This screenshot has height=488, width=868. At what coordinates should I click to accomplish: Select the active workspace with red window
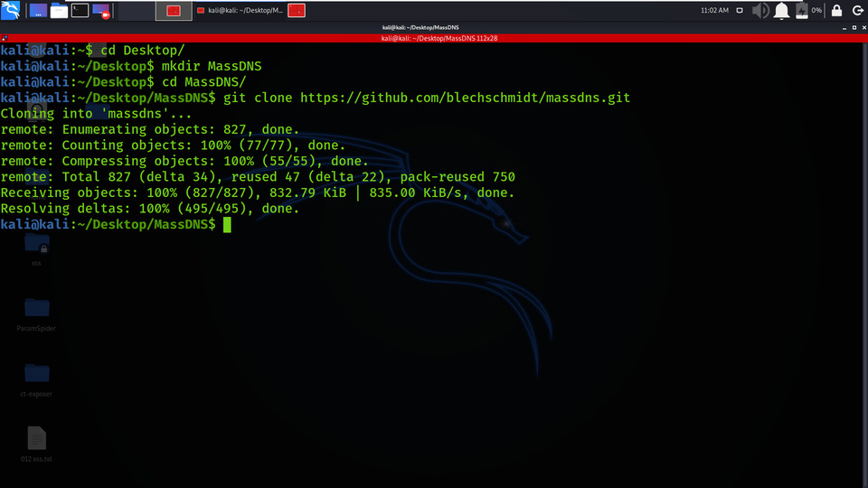point(174,11)
